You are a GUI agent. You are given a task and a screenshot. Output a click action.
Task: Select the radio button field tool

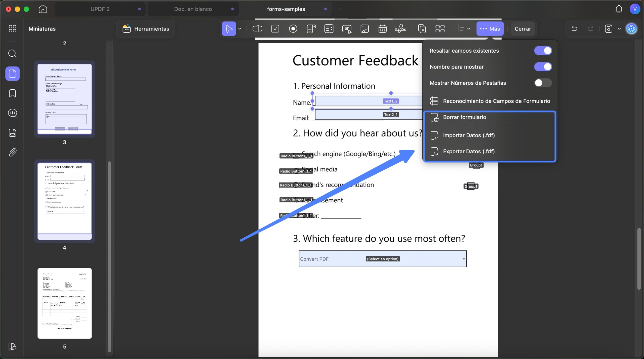tap(293, 29)
